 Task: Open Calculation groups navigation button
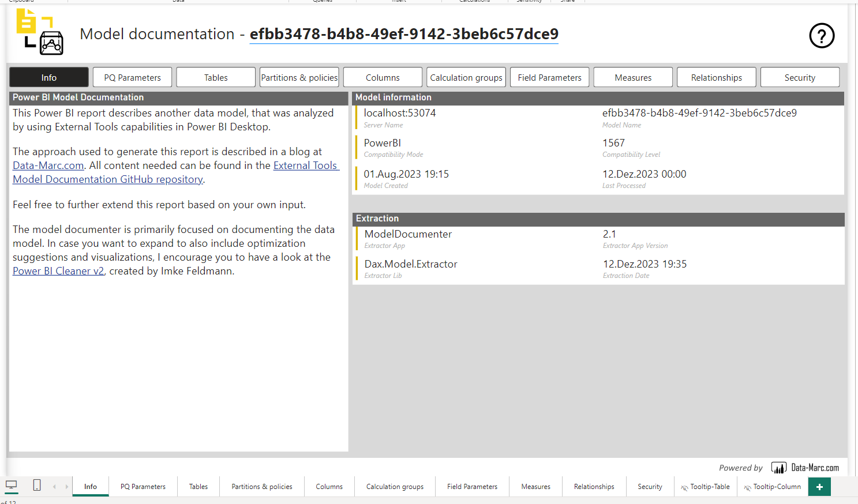466,77
